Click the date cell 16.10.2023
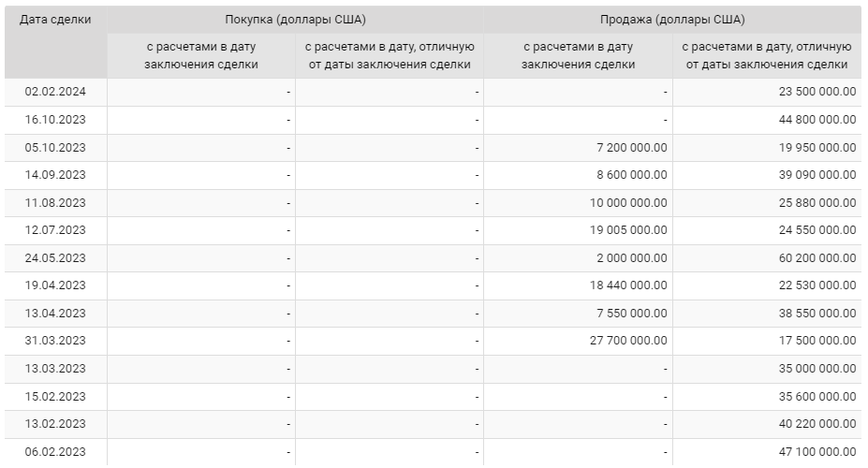This screenshot has height=468, width=868. click(55, 120)
